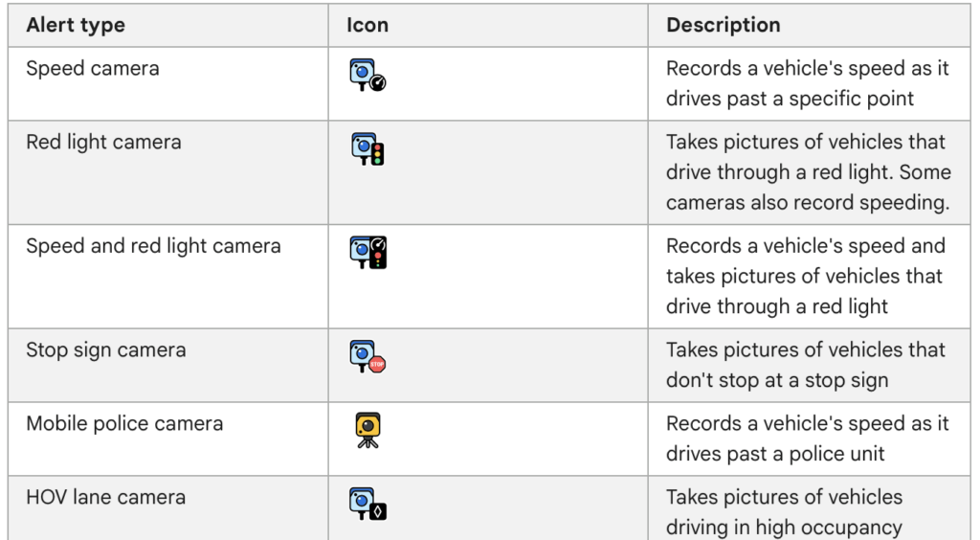Click the speed camera icon
This screenshot has width=980, height=540.
tap(367, 75)
